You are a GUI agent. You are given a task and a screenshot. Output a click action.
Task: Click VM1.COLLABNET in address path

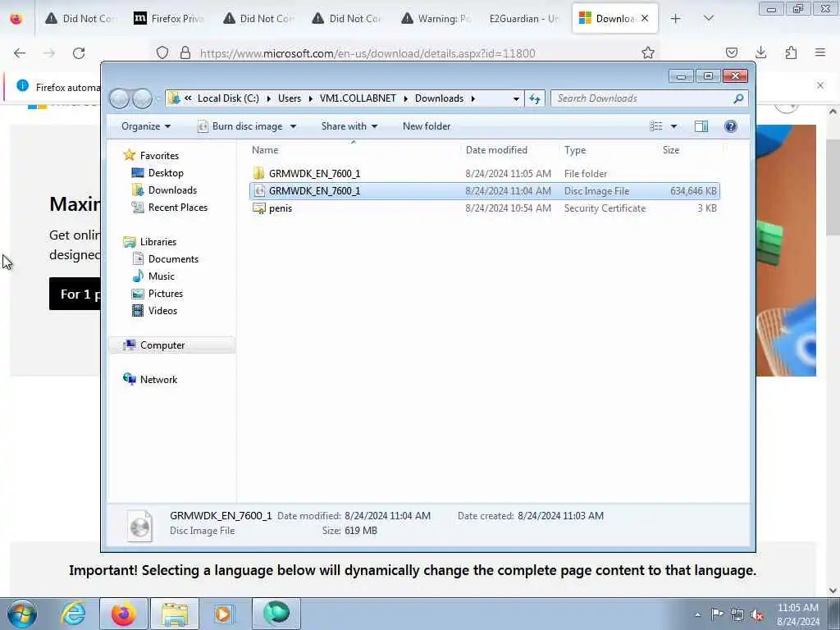tap(358, 98)
